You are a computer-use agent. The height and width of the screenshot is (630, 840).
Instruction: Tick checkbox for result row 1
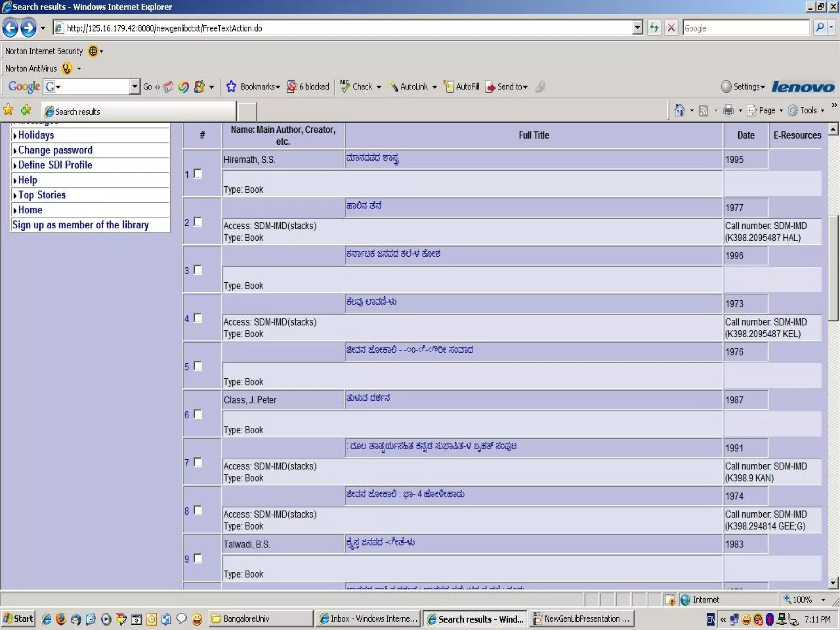tap(198, 174)
